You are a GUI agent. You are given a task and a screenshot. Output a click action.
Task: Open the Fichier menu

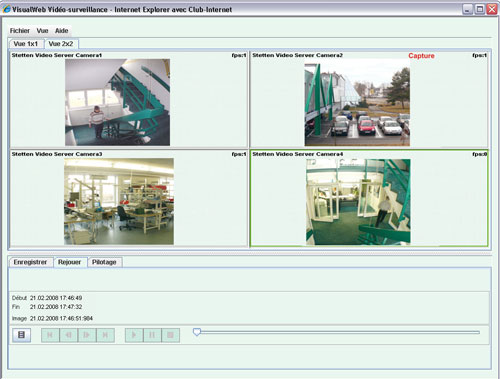coord(20,31)
